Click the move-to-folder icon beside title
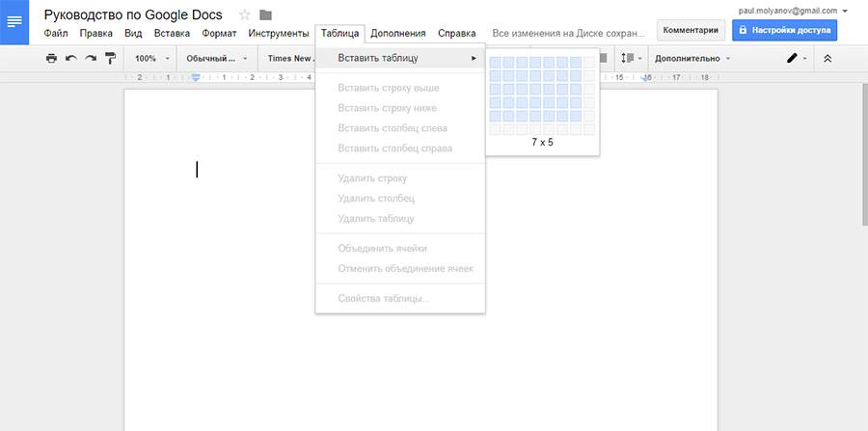Screen dimensions: 868x431 (266, 14)
